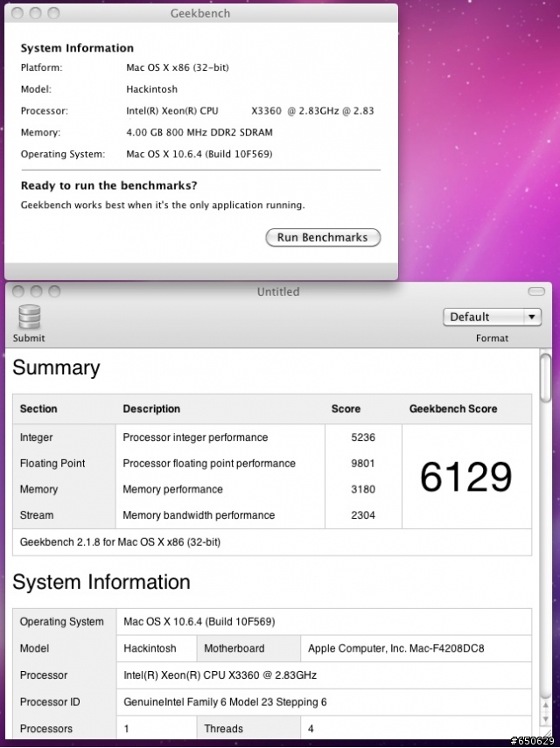The width and height of the screenshot is (560, 748).
Task: Click the Submit database icon
Action: [29, 318]
